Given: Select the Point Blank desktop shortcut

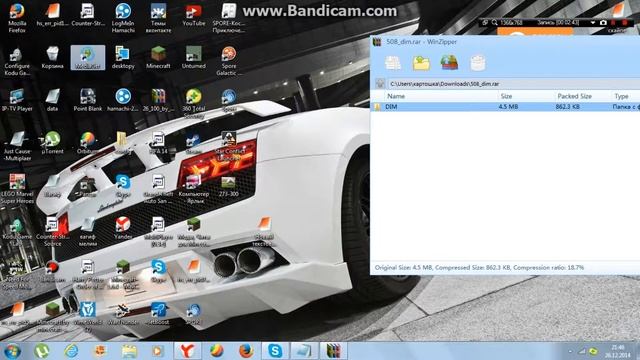Looking at the screenshot, I should (x=87, y=100).
